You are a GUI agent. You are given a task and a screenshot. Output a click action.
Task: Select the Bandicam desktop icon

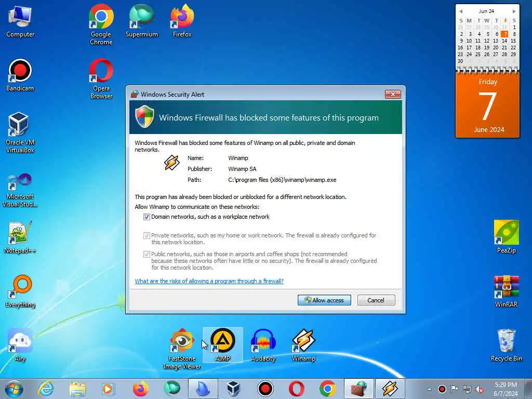[x=20, y=75]
